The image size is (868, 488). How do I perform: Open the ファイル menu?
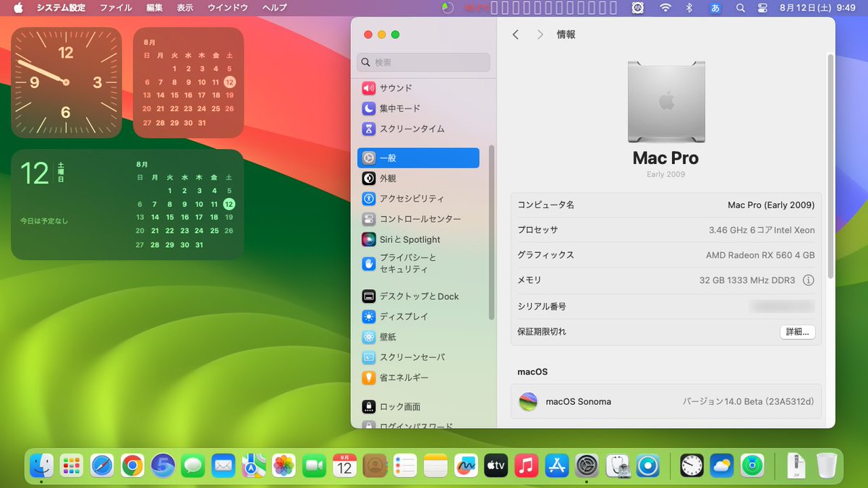[x=116, y=8]
